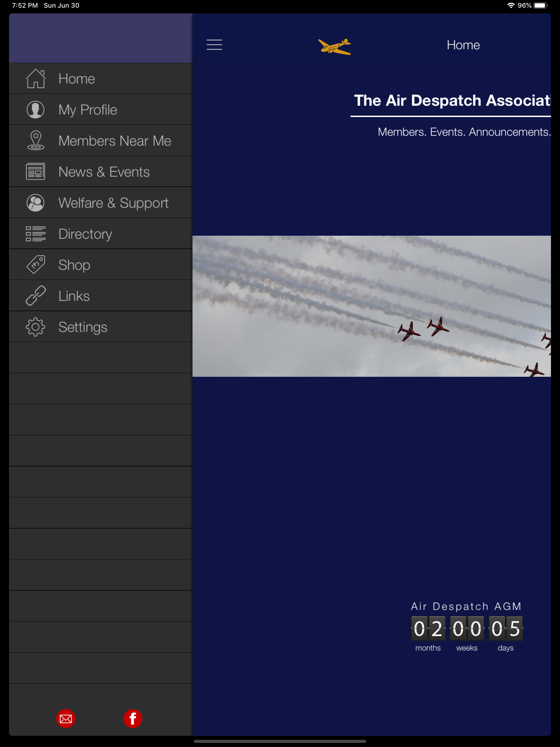560x747 pixels.
Task: Tap the days label under counter
Action: (506, 648)
